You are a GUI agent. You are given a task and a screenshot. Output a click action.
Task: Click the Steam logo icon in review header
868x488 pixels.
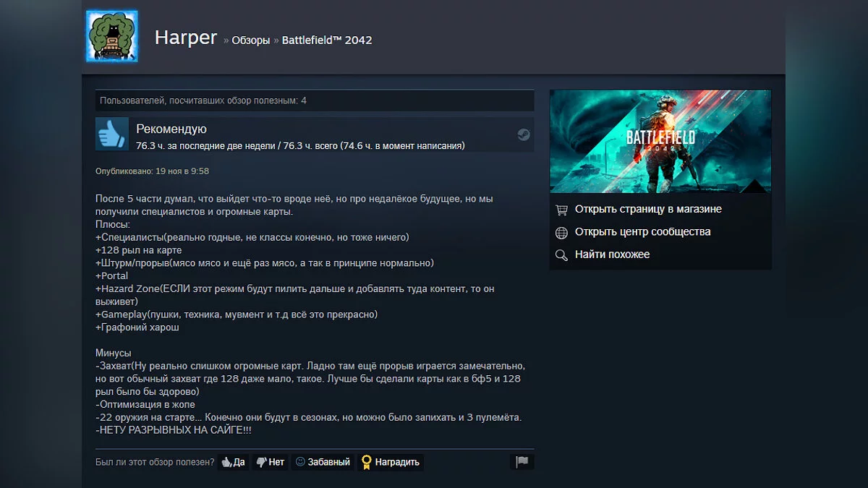(524, 134)
